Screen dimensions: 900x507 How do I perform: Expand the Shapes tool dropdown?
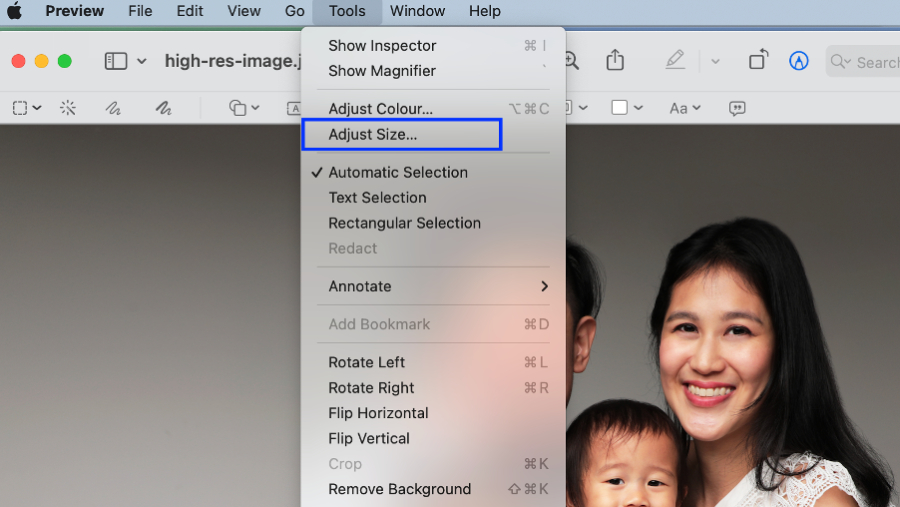coord(244,108)
